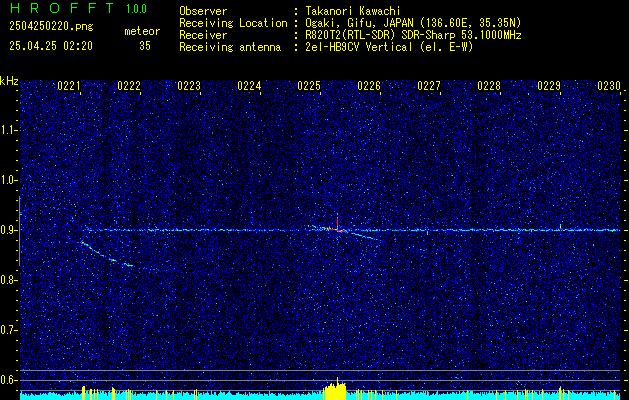Click the 0222 time marker

click(129, 86)
